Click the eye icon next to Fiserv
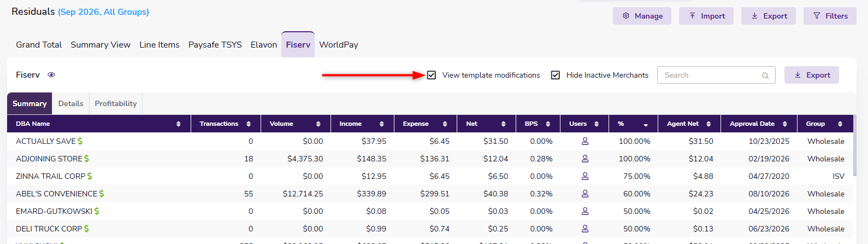This screenshot has width=868, height=244. 51,75
